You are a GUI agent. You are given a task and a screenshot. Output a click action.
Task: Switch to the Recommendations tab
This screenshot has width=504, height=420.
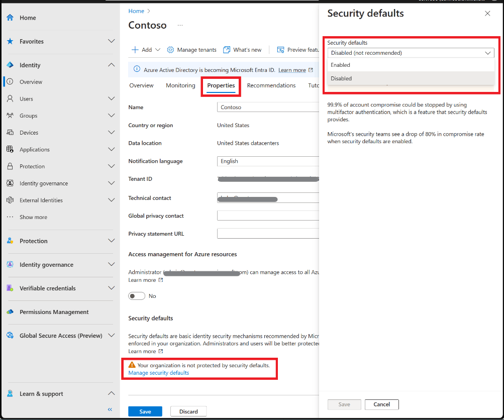[271, 85]
